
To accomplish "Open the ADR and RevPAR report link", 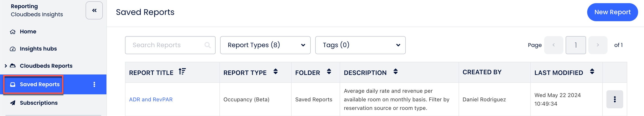I will pos(151,100).
